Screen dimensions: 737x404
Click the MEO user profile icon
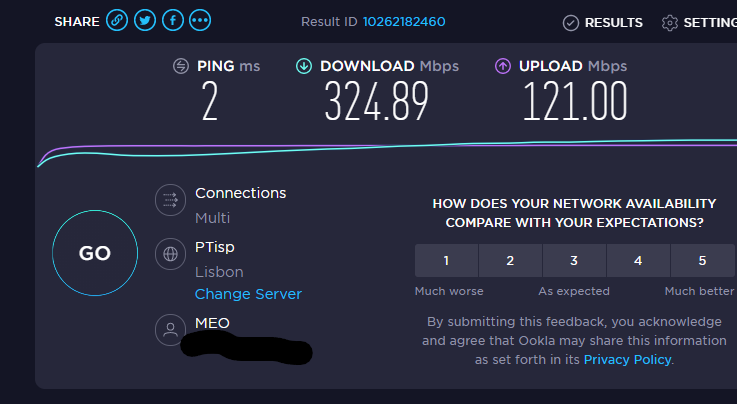point(170,329)
